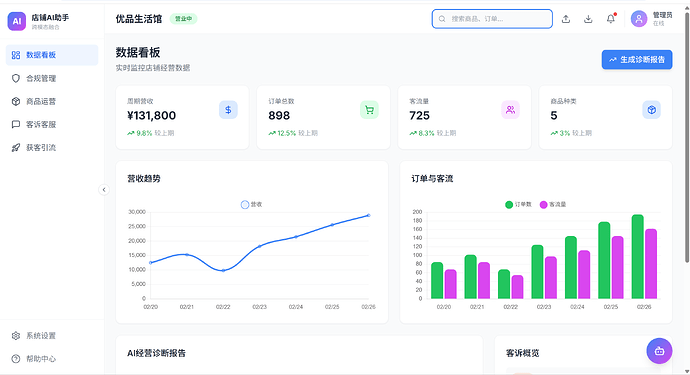This screenshot has height=375, width=690.
Task: Click the 02/22 low point on revenue line
Action: [x=223, y=270]
